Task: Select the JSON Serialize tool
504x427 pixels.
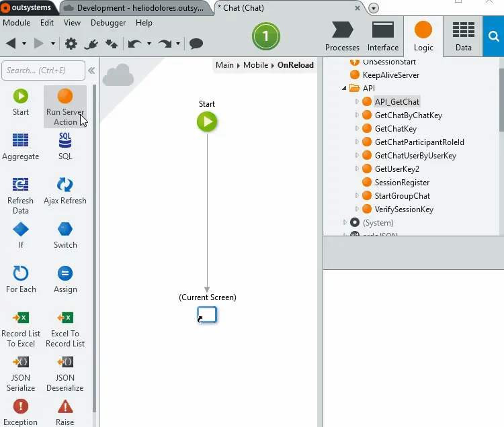Action: pos(21,373)
